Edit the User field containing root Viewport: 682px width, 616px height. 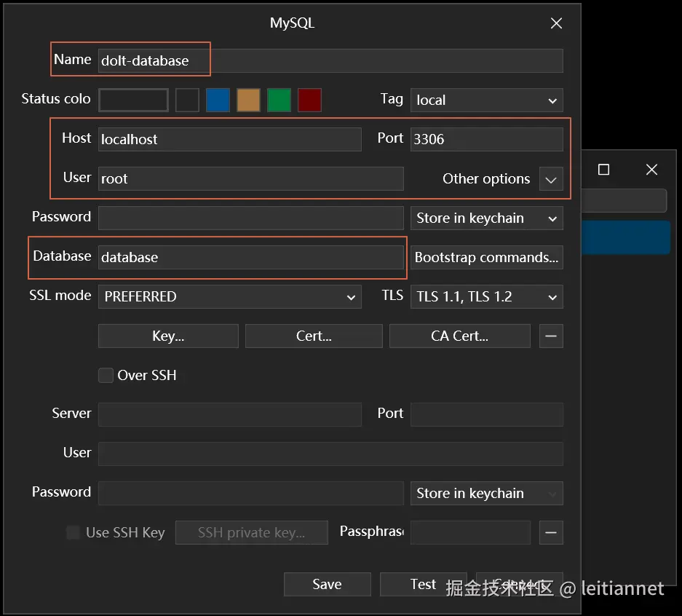pos(251,178)
